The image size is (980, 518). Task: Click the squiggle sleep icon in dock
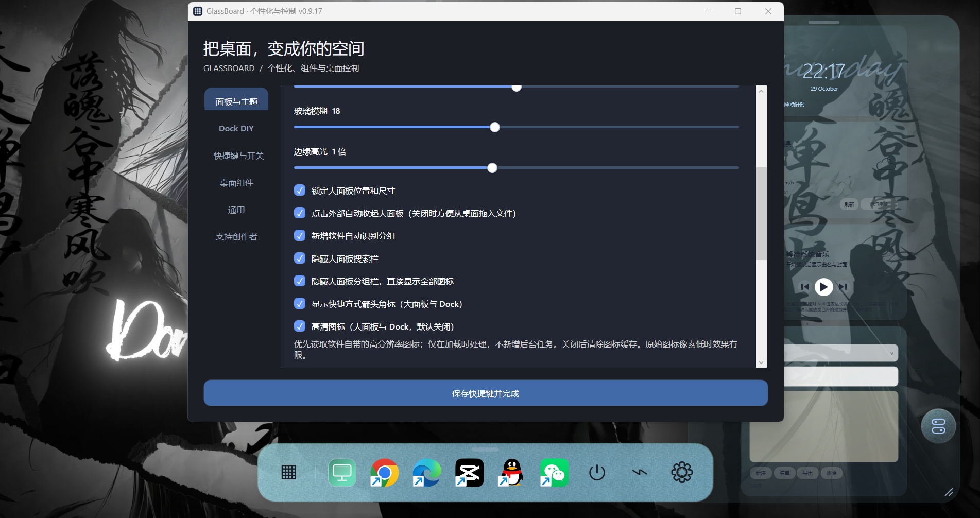640,472
